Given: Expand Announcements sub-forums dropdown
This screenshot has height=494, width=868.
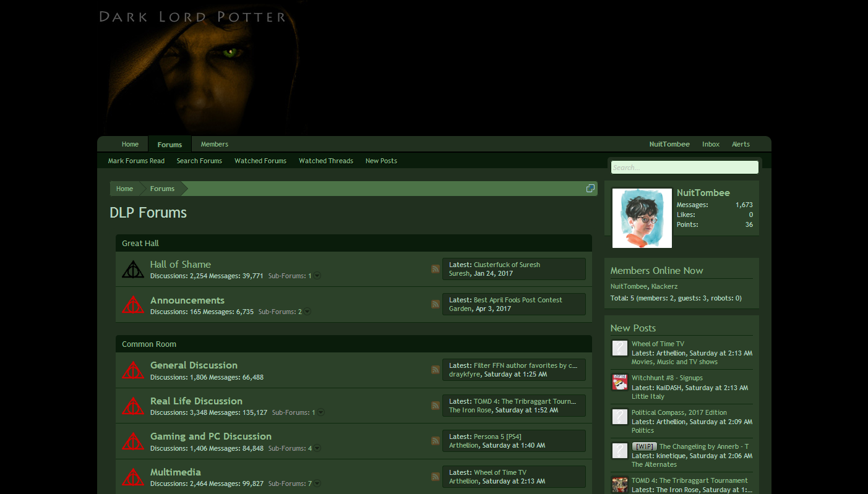Looking at the screenshot, I should 307,312.
